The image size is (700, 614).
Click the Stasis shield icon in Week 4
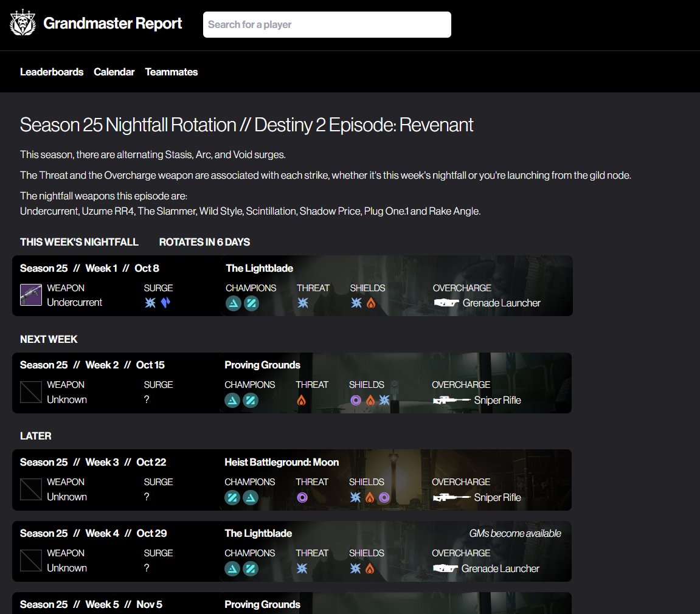click(355, 568)
